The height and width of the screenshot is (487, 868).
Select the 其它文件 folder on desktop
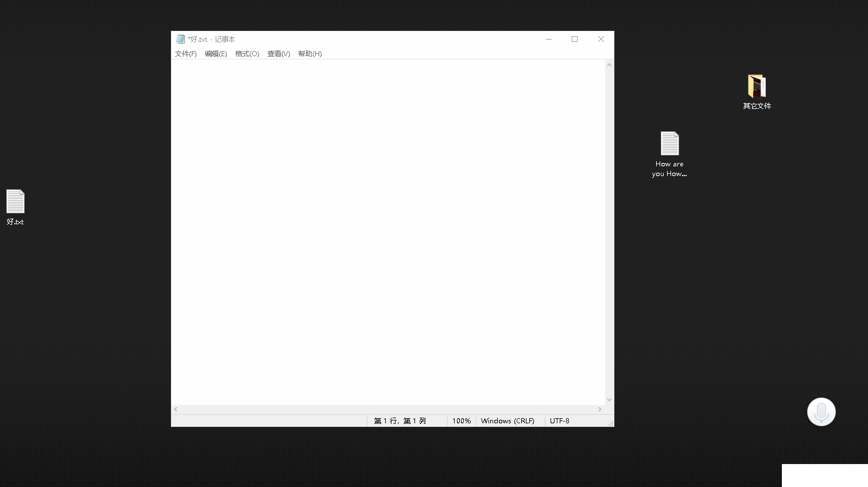[x=757, y=92]
